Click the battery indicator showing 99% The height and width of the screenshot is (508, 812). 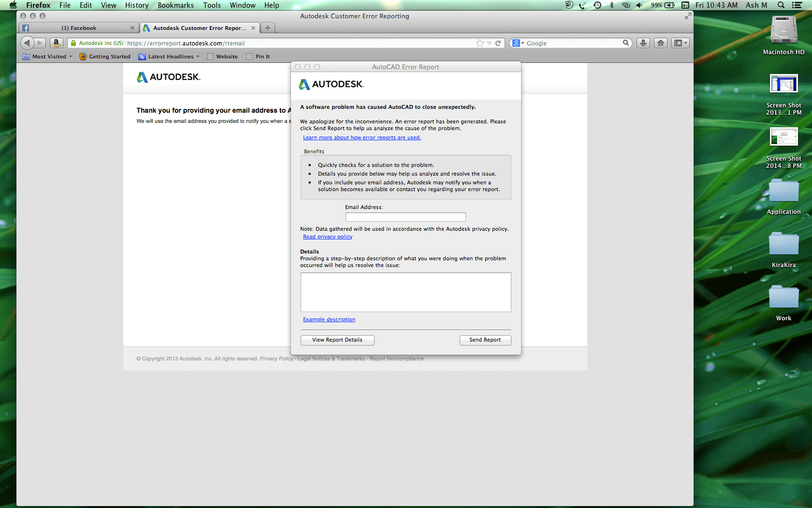tap(661, 5)
